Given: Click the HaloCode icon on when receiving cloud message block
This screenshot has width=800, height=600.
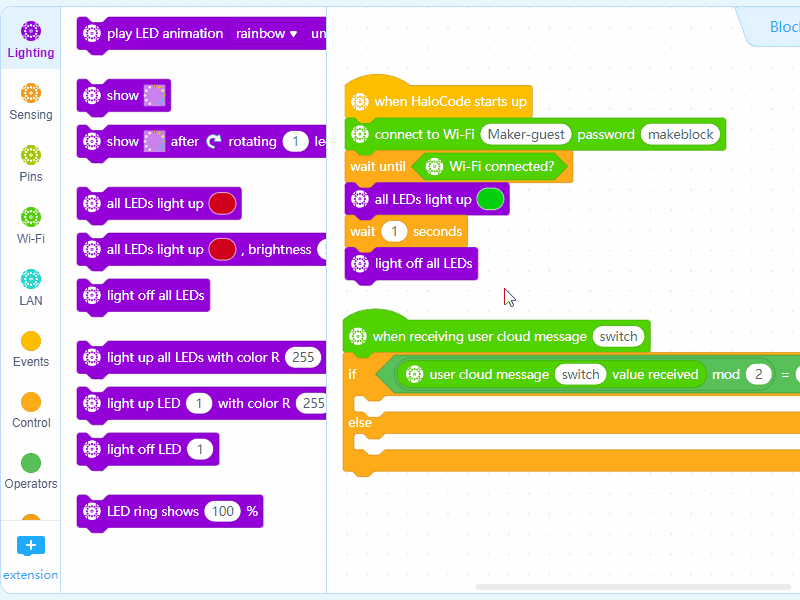Looking at the screenshot, I should pyautogui.click(x=358, y=337).
